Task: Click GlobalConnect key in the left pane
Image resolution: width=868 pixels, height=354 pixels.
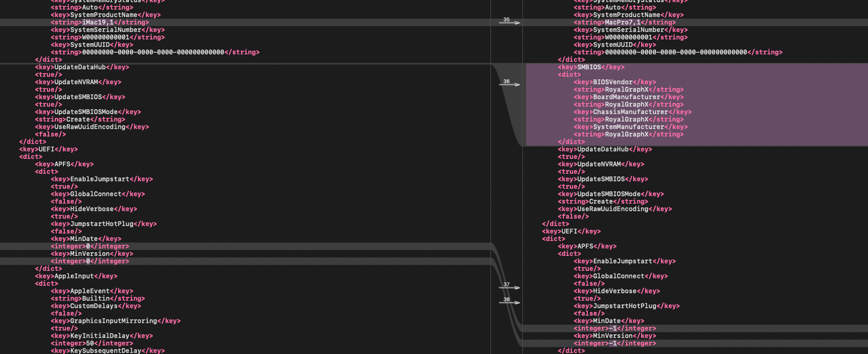Action: click(98, 194)
